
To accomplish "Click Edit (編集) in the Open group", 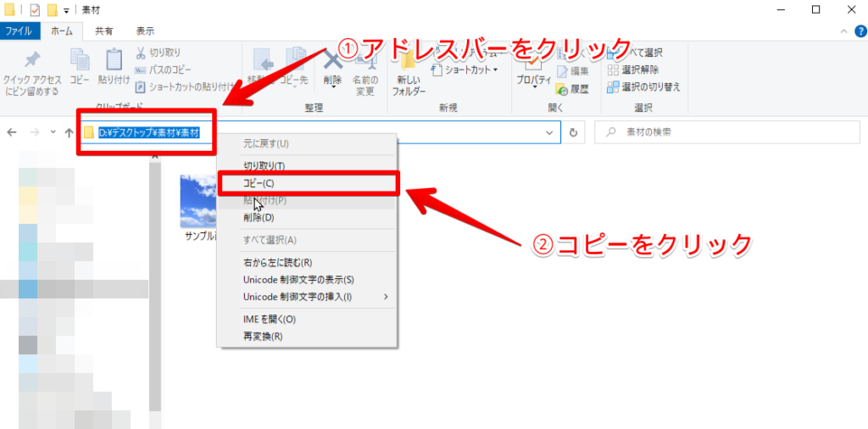I will coord(573,71).
